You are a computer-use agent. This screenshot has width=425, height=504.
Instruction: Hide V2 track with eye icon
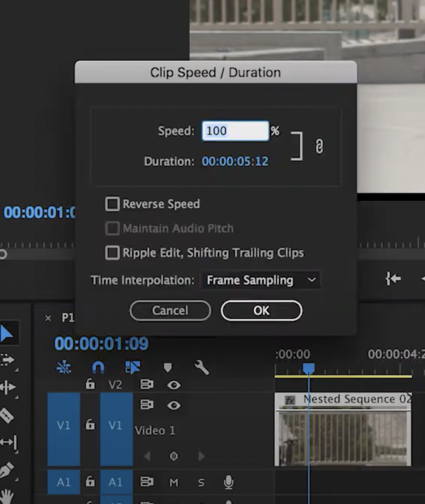pos(174,385)
